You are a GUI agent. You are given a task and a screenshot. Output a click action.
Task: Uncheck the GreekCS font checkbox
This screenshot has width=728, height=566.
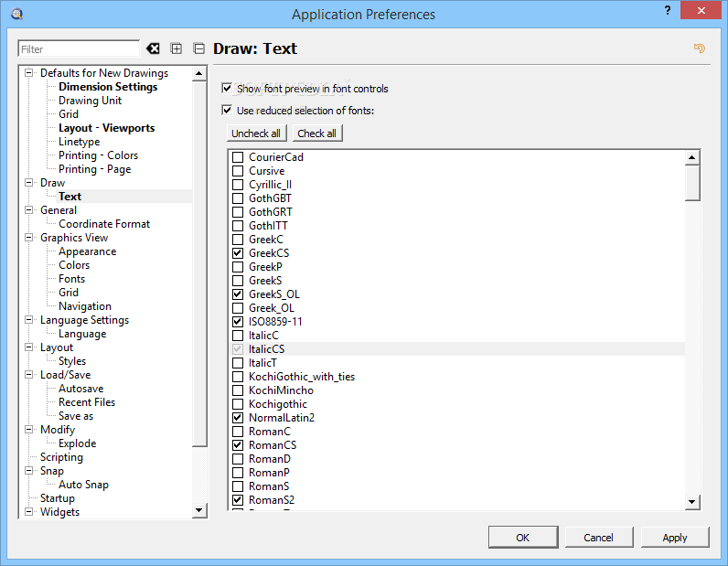[238, 253]
